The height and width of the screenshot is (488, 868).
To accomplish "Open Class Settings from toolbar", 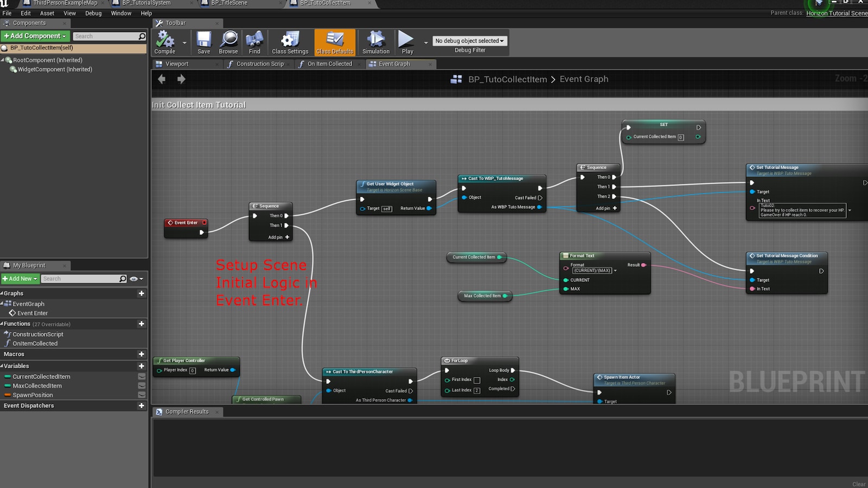I will click(x=290, y=42).
